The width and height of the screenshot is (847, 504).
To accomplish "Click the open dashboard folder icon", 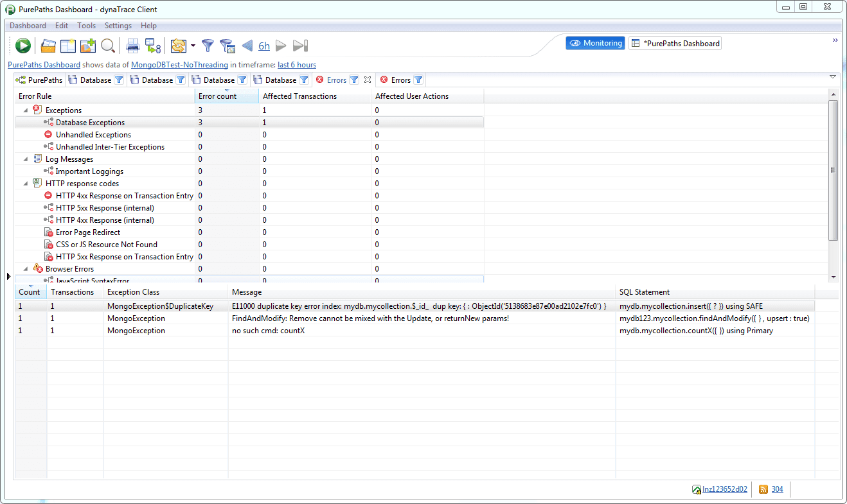I will tap(48, 46).
